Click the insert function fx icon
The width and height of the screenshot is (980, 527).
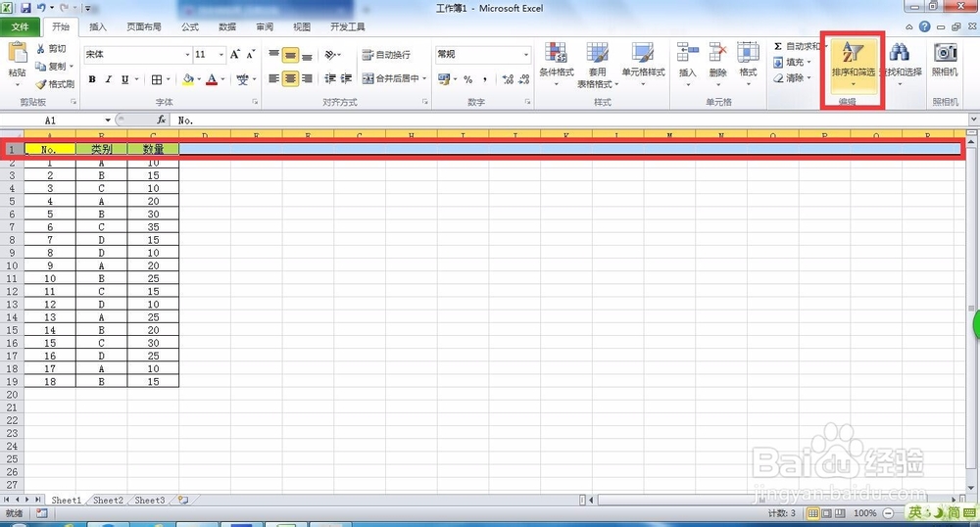point(162,120)
